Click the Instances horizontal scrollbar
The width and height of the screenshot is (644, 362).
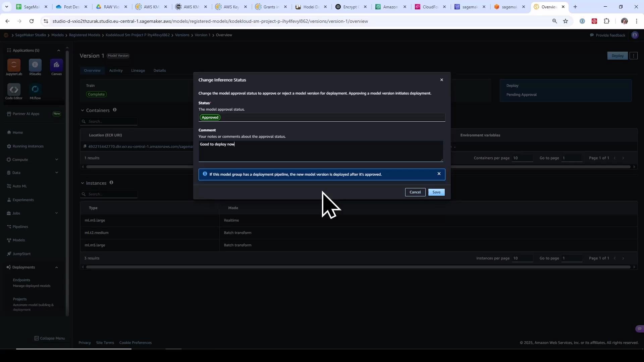click(358, 267)
